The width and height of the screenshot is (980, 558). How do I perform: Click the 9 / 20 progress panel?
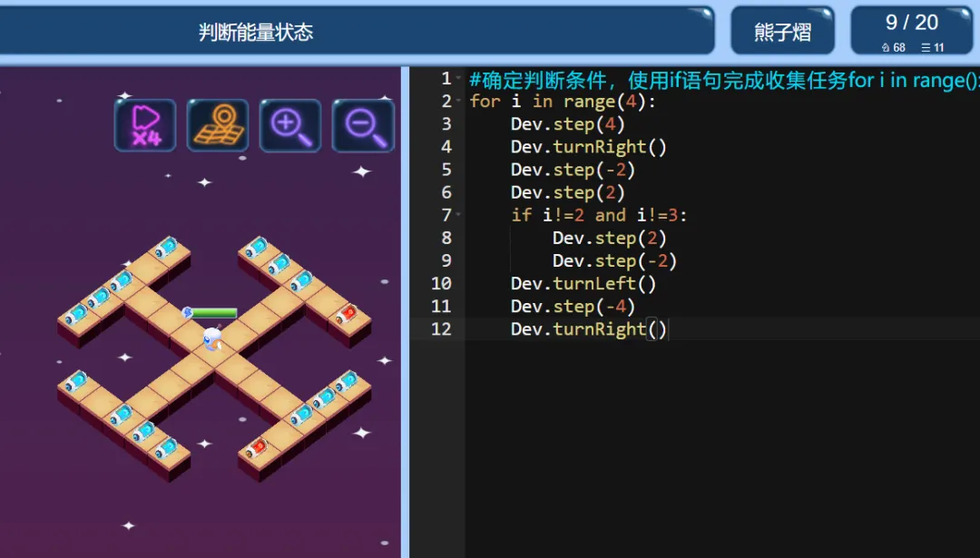pyautogui.click(x=912, y=31)
